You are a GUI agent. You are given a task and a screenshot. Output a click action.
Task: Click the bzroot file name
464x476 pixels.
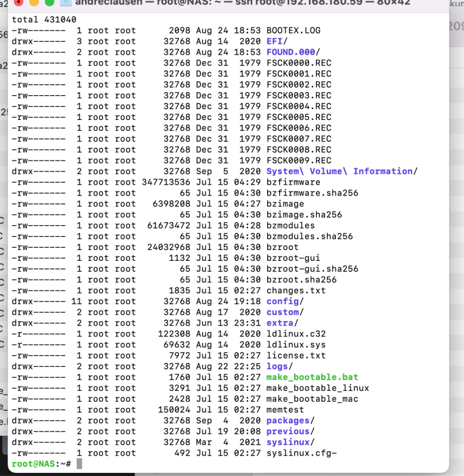pos(282,247)
